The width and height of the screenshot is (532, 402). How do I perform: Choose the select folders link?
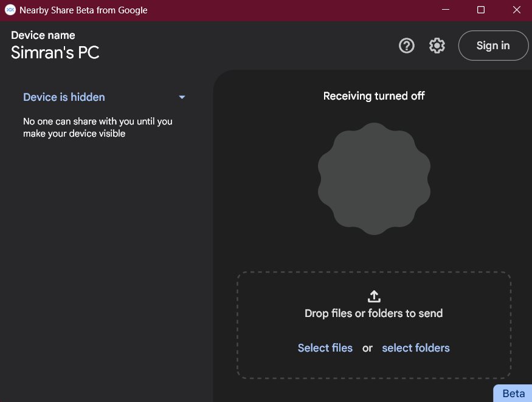click(x=416, y=348)
